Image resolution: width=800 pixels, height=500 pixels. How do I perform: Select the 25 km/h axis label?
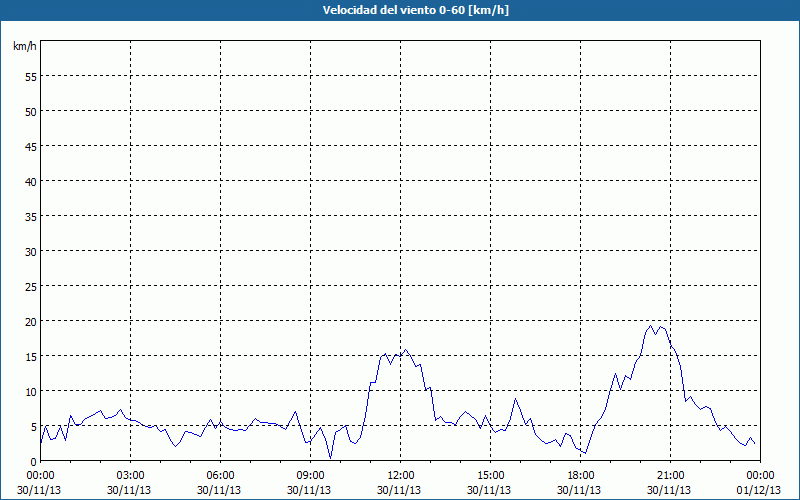point(31,287)
